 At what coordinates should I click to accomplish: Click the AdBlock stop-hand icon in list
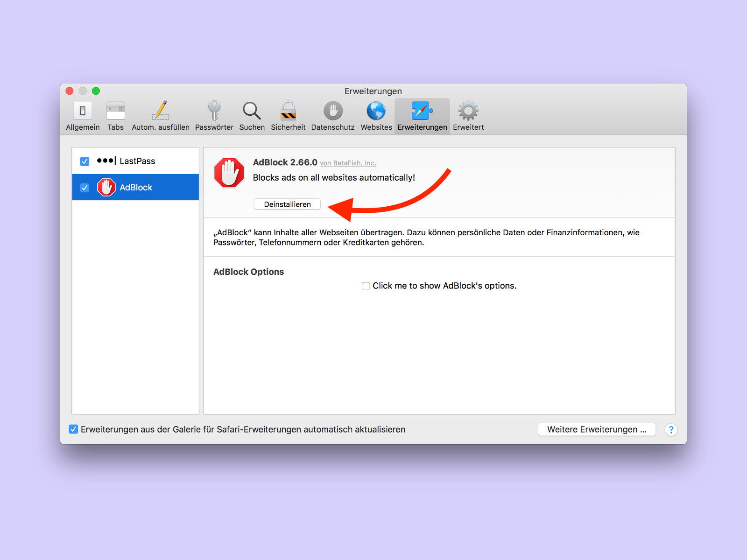106,187
